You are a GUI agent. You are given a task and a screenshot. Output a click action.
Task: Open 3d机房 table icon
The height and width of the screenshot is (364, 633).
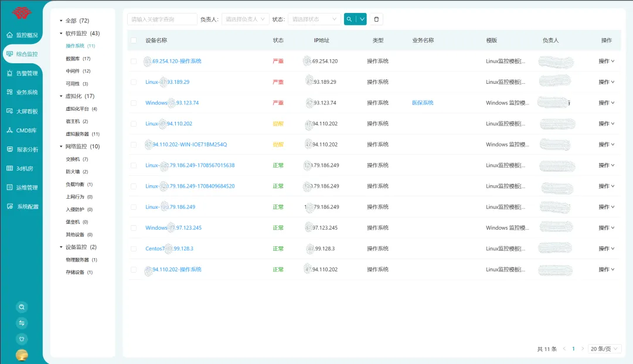(10, 168)
